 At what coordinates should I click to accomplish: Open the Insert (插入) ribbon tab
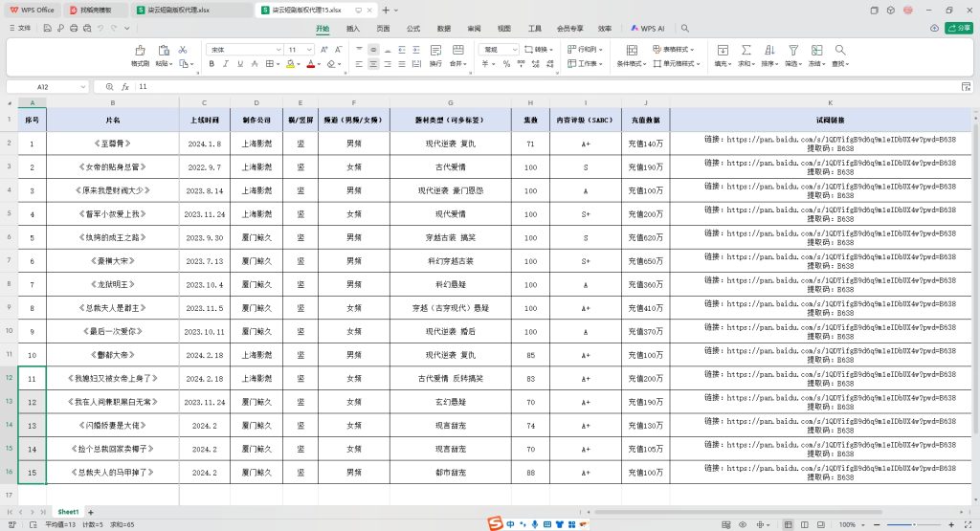[353, 28]
